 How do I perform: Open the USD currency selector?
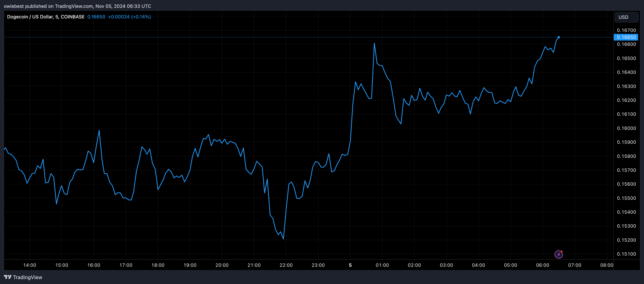pos(627,17)
